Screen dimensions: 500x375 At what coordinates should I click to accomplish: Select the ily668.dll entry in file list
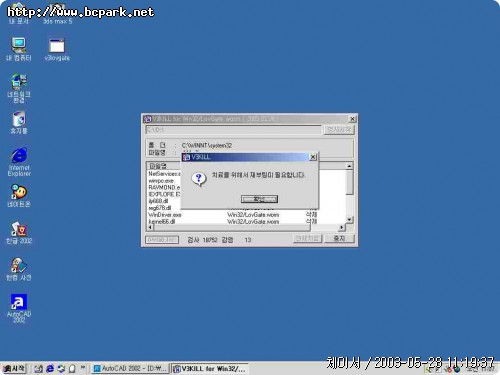click(158, 201)
